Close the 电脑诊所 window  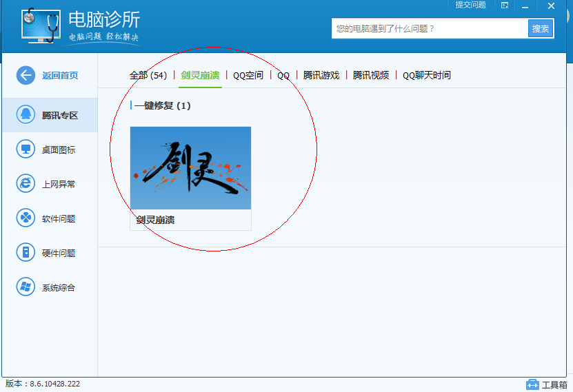click(x=551, y=6)
